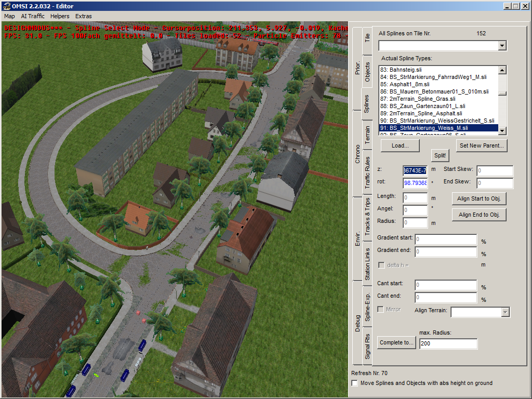Screen dimensions: 532x399
Task: Click the OMSI editor title bar icon
Action: click(6, 6)
